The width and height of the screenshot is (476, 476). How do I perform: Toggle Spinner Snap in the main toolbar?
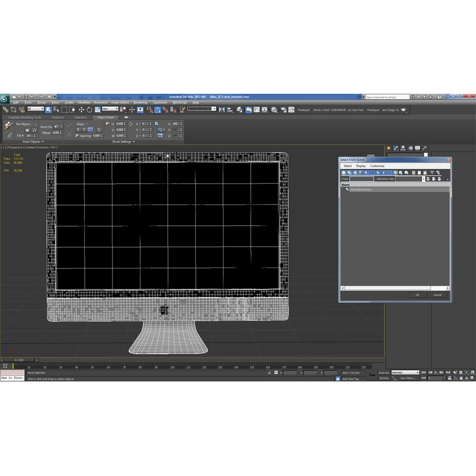pos(173,110)
